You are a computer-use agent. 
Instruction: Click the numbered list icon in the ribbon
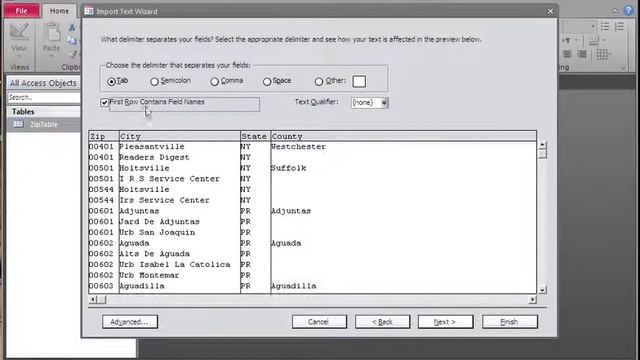point(620,27)
